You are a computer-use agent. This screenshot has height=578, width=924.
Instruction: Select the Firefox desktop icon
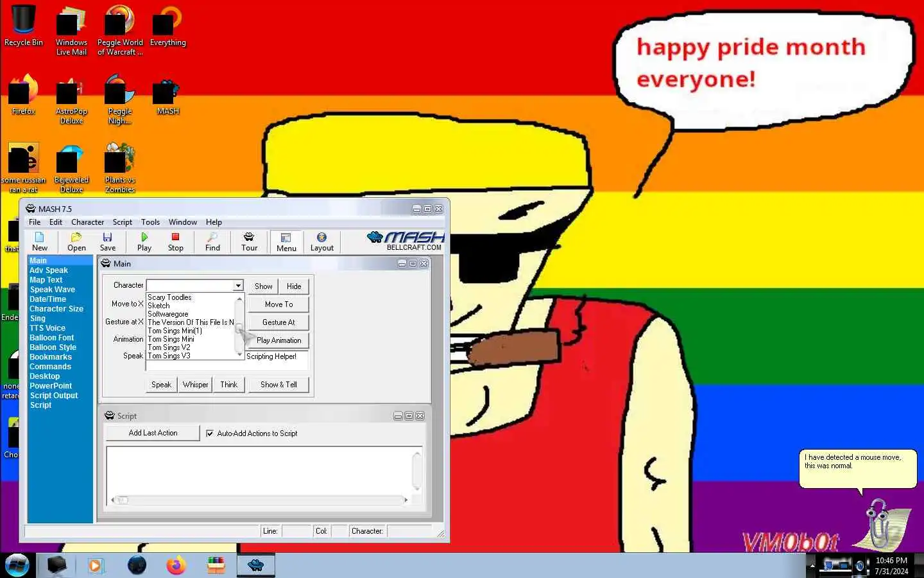point(24,94)
